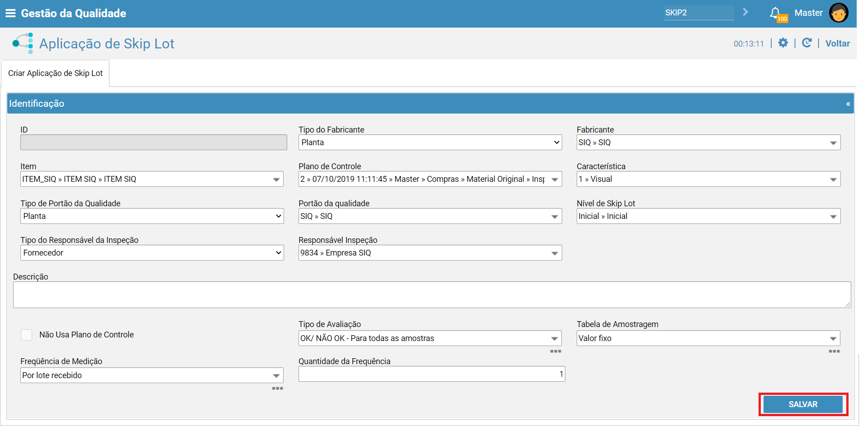
Task: Open the Tipo do Fabricante dropdown
Action: coord(430,142)
